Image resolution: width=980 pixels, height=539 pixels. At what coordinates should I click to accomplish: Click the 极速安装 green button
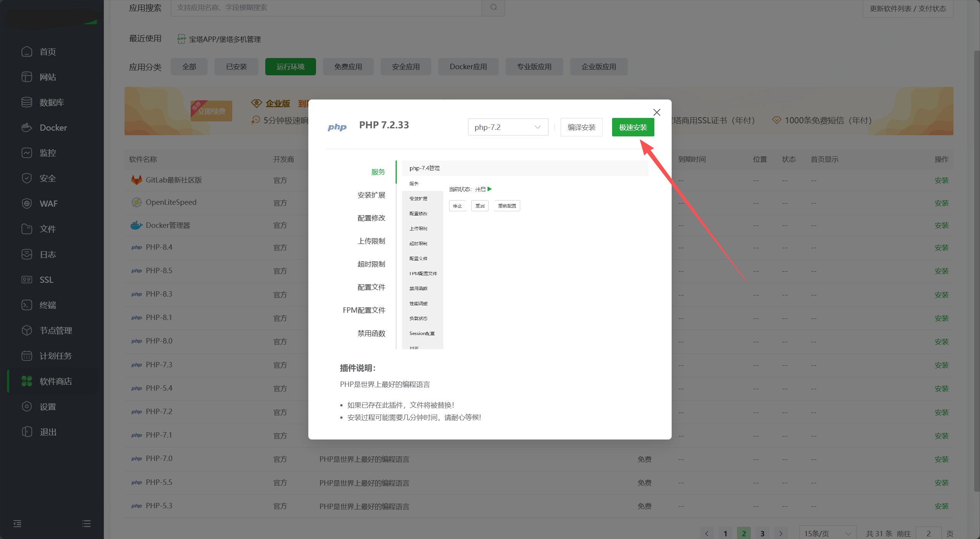tap(633, 127)
